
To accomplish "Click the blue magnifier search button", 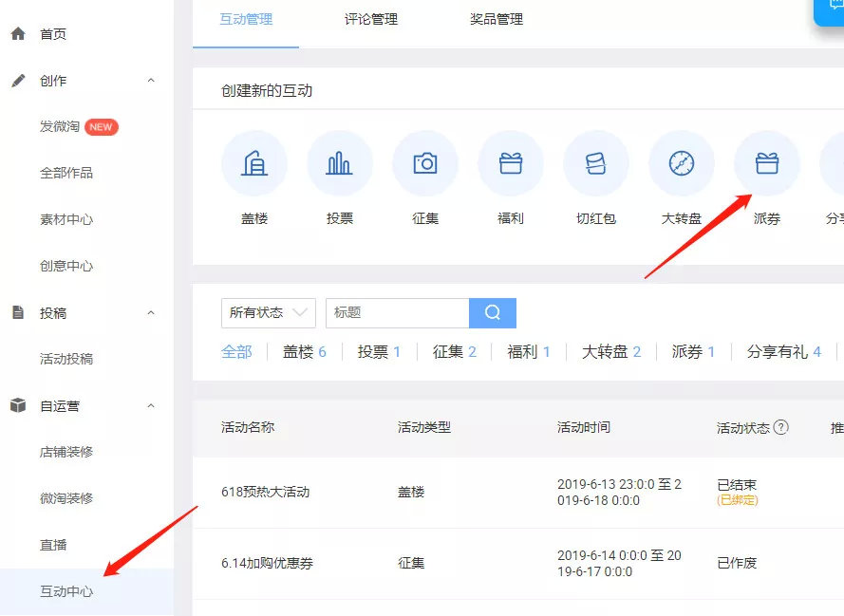I will tap(493, 312).
